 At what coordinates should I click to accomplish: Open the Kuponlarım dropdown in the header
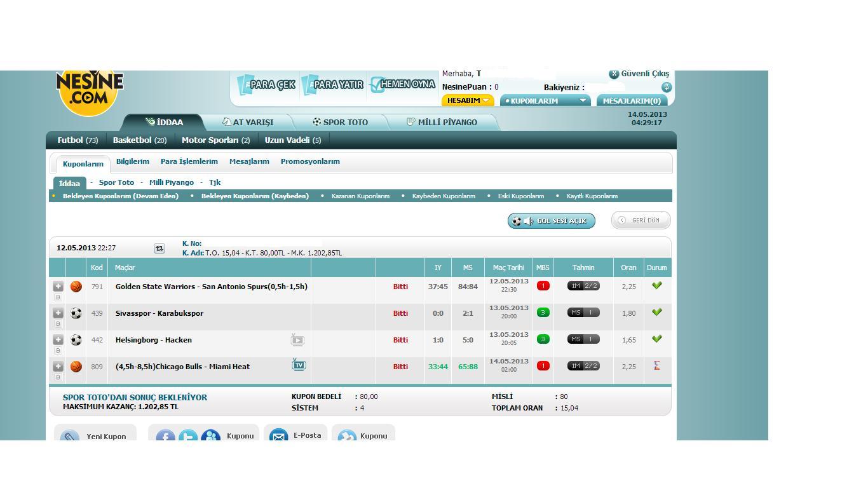pos(546,100)
